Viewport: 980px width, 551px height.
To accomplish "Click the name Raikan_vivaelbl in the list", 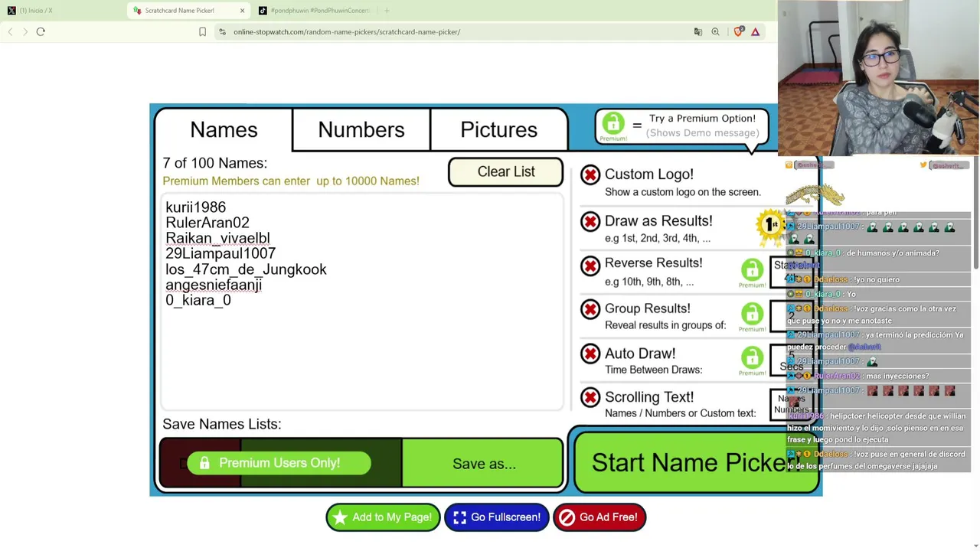I will tap(217, 238).
